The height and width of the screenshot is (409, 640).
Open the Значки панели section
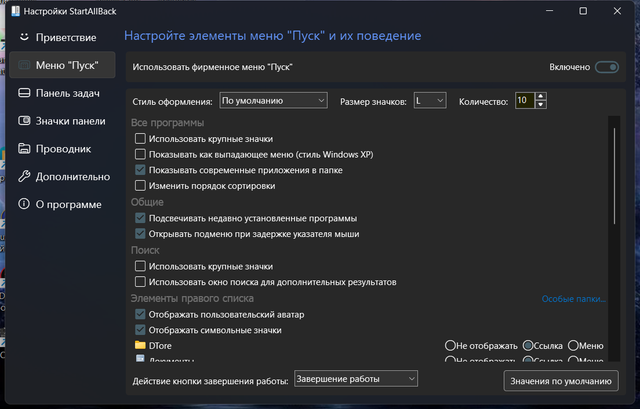coord(62,121)
